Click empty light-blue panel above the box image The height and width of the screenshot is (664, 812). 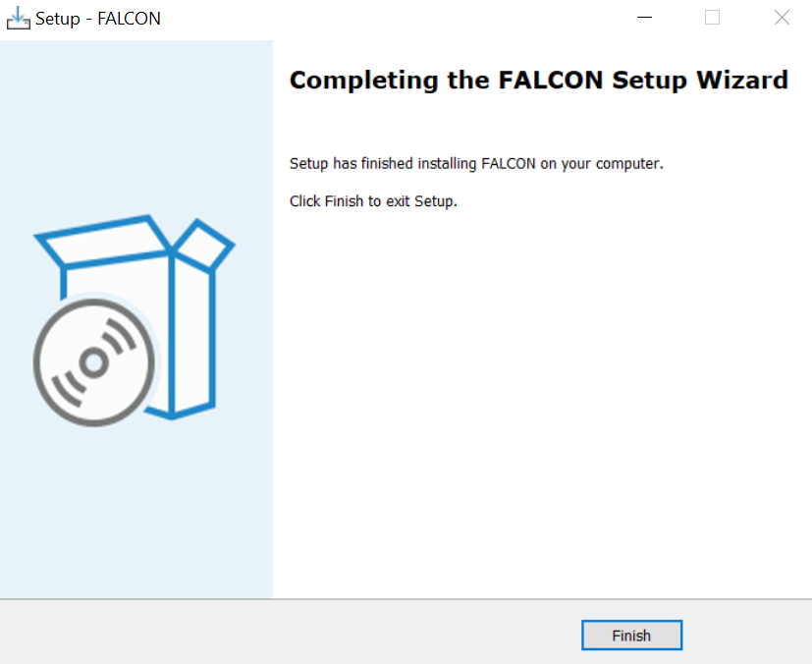click(x=136, y=125)
